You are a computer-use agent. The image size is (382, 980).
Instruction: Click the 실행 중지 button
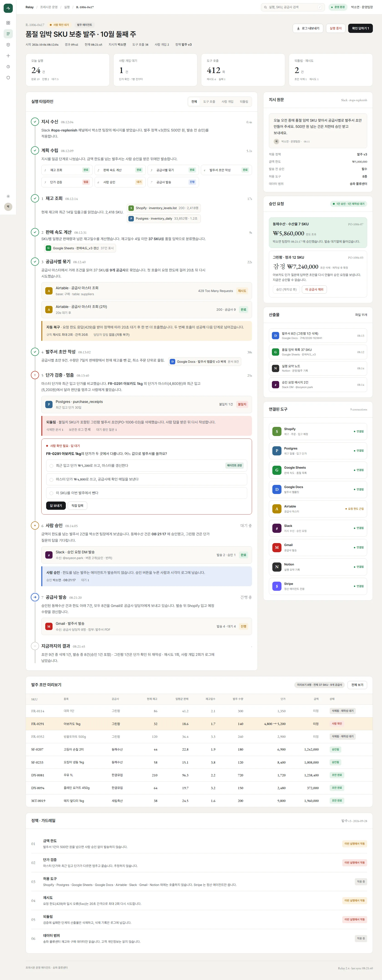pyautogui.click(x=336, y=28)
